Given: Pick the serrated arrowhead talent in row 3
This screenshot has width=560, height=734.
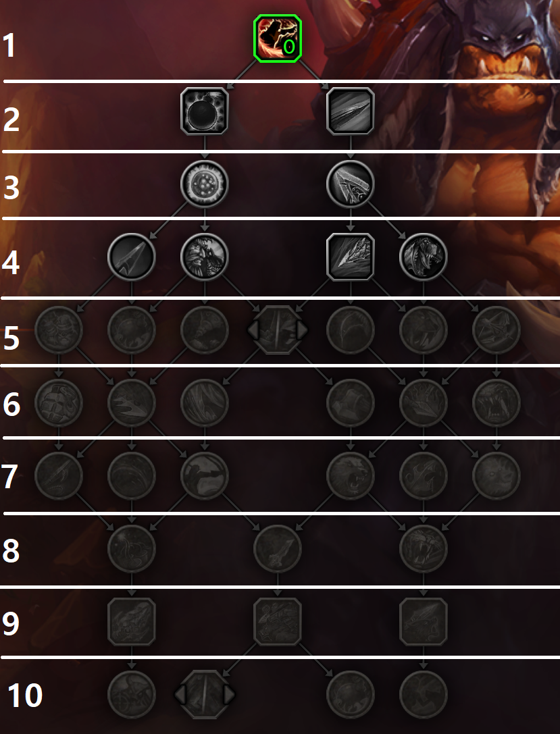Looking at the screenshot, I should pos(350,184).
